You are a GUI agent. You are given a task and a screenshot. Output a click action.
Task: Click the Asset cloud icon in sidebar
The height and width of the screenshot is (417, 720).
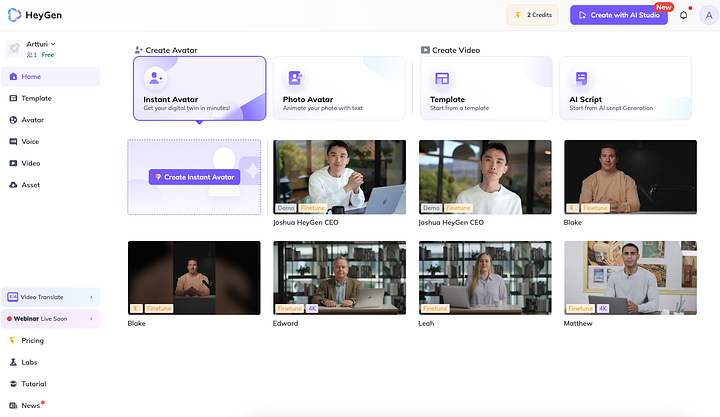(x=13, y=185)
